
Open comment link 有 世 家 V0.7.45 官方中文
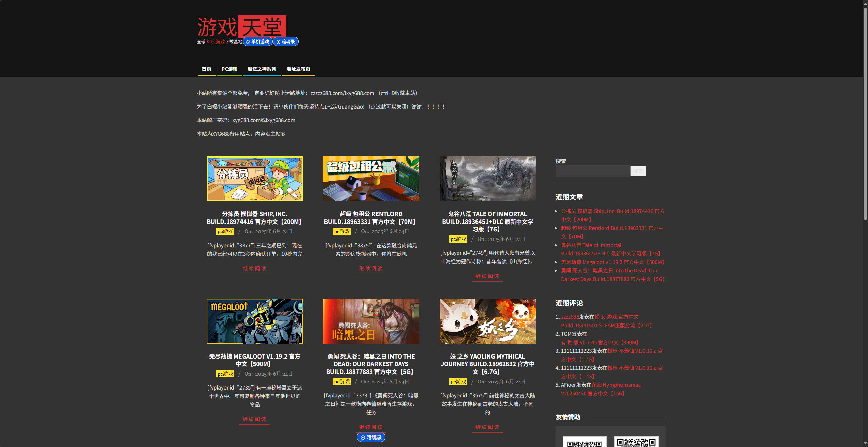(601, 343)
